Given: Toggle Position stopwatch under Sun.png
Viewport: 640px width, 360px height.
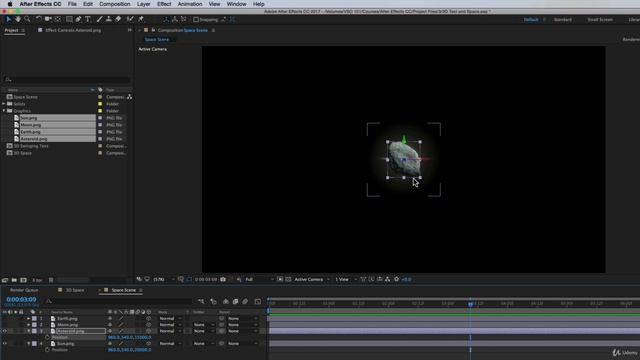Looking at the screenshot, I should pyautogui.click(x=47, y=350).
